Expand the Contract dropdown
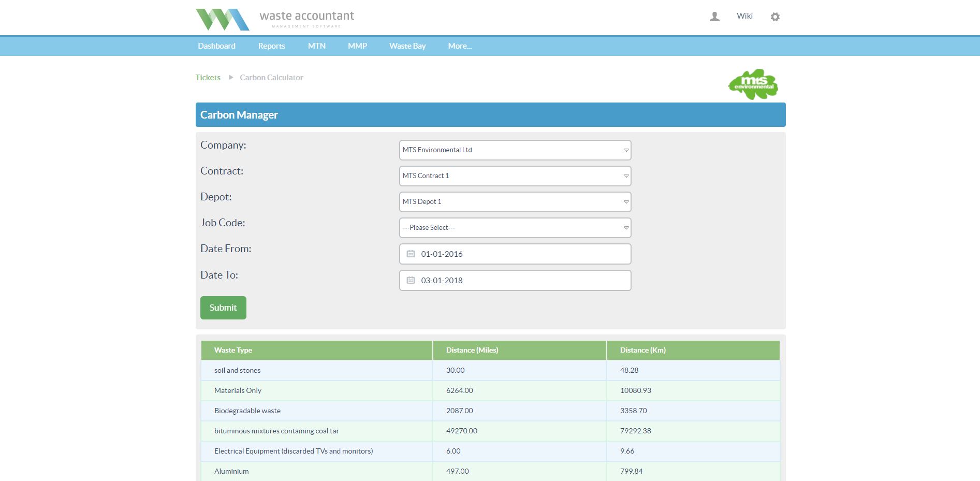 coord(515,176)
